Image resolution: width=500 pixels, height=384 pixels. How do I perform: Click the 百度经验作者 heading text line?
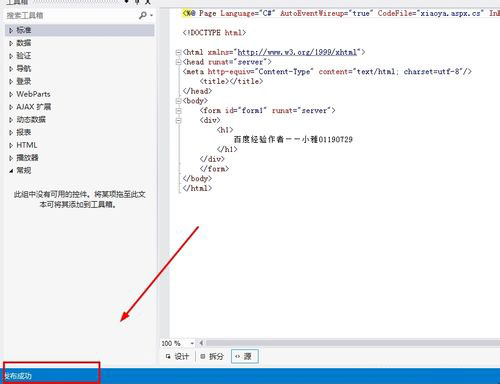tap(293, 139)
